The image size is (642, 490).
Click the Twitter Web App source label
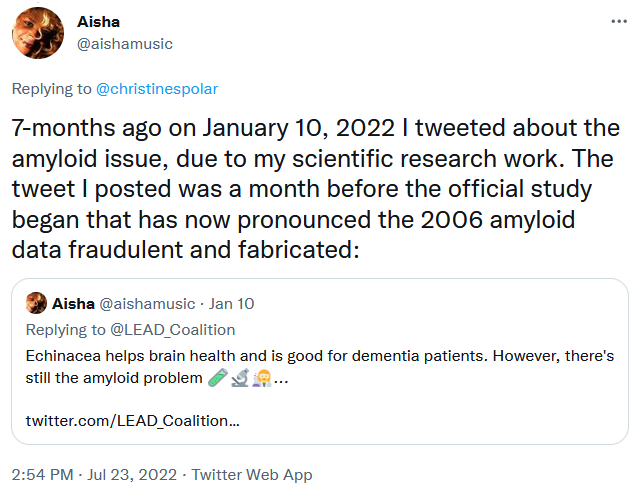coord(252,475)
